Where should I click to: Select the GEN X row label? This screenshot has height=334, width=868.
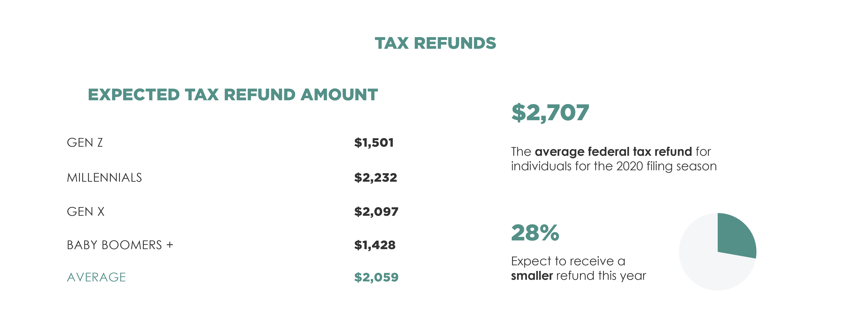pyautogui.click(x=86, y=212)
